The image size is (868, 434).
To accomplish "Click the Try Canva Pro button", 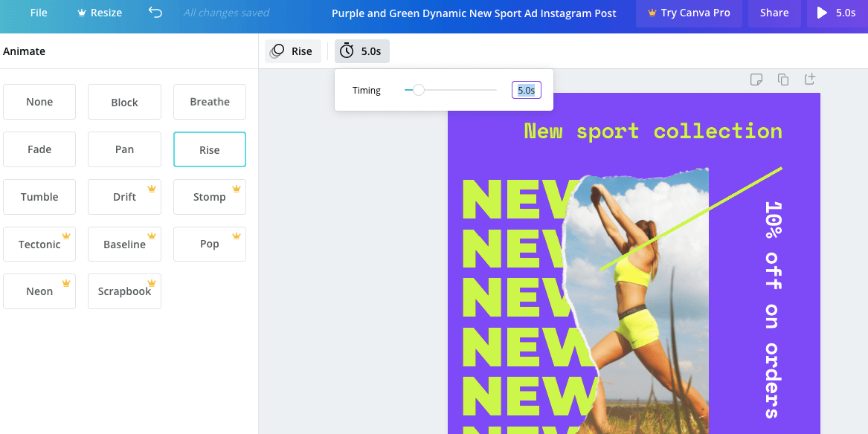I will [x=689, y=13].
